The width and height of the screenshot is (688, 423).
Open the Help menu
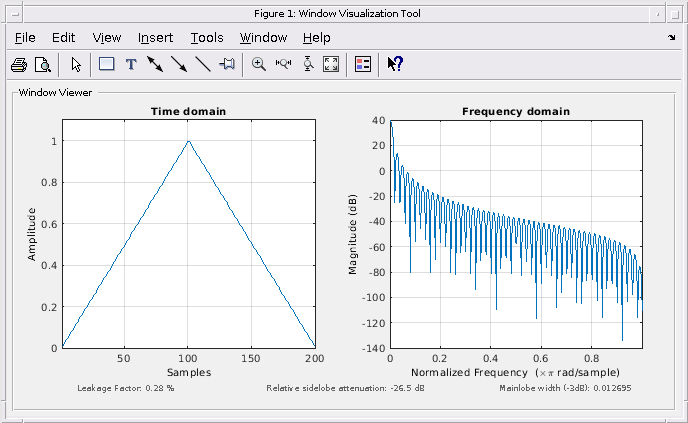click(x=316, y=38)
